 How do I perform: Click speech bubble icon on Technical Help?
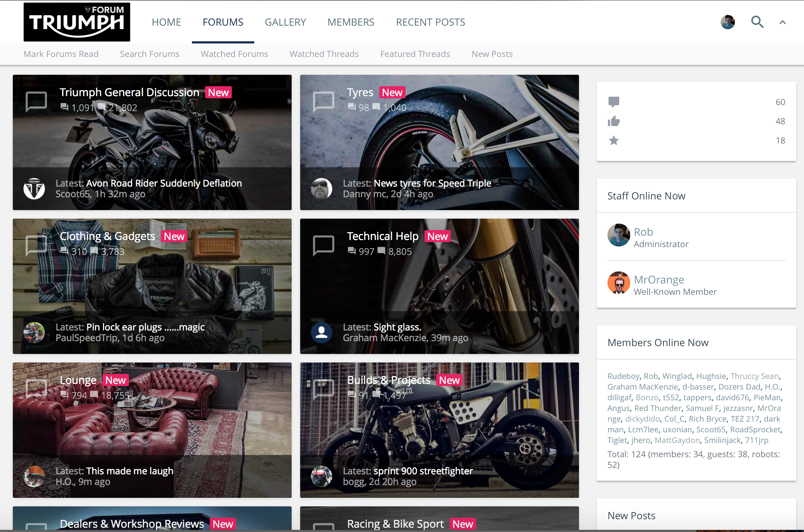pos(323,245)
